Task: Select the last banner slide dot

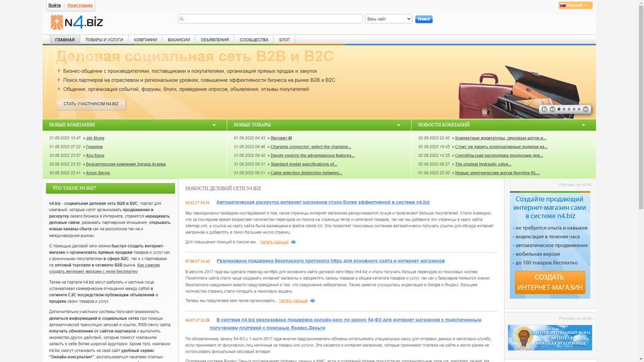Action: (579, 109)
